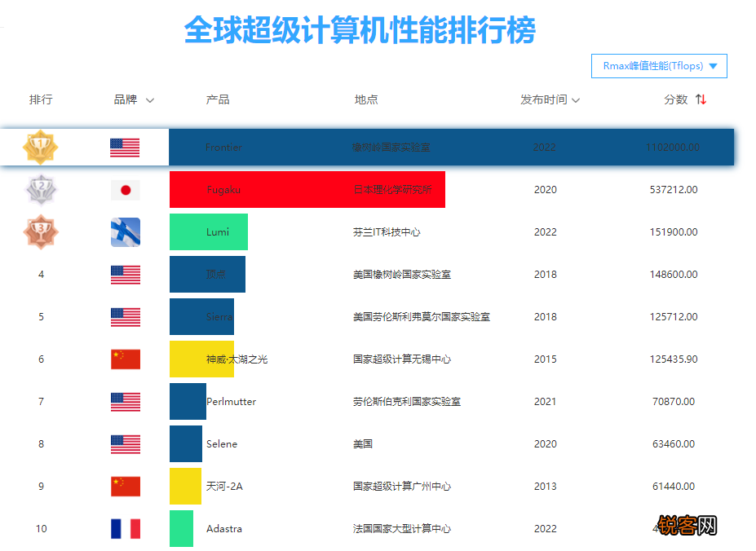Image resolution: width=756 pixels, height=551 pixels.
Task: Click the 63460.00 score value
Action: 674,444
